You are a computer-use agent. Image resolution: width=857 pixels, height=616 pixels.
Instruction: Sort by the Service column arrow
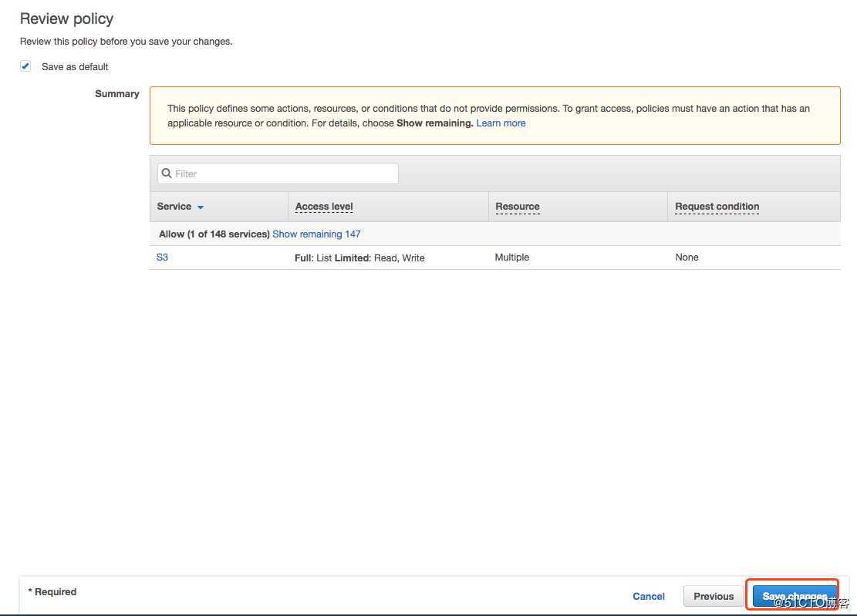click(201, 207)
